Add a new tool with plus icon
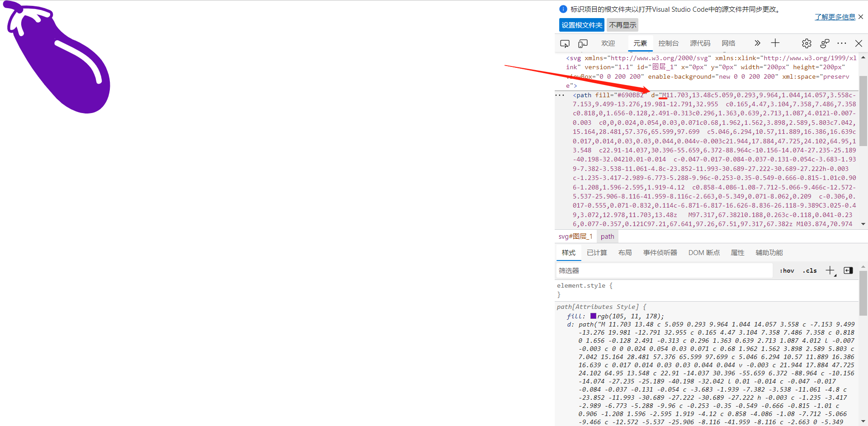Screen dimensions: 868x426 click(775, 43)
